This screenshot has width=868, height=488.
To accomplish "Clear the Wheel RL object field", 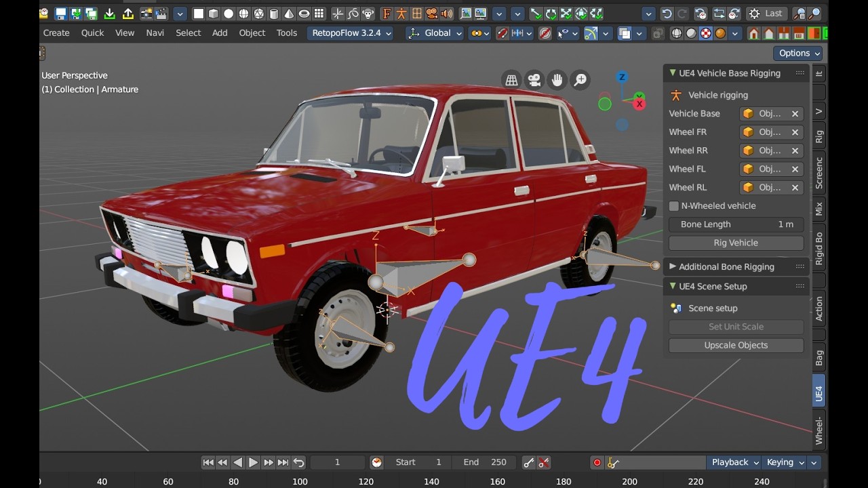I will coord(795,188).
